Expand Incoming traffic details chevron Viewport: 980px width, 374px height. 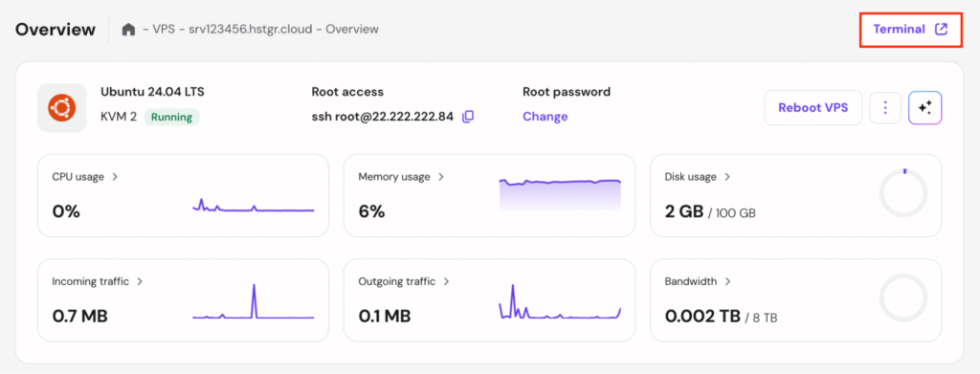pyautogui.click(x=140, y=281)
